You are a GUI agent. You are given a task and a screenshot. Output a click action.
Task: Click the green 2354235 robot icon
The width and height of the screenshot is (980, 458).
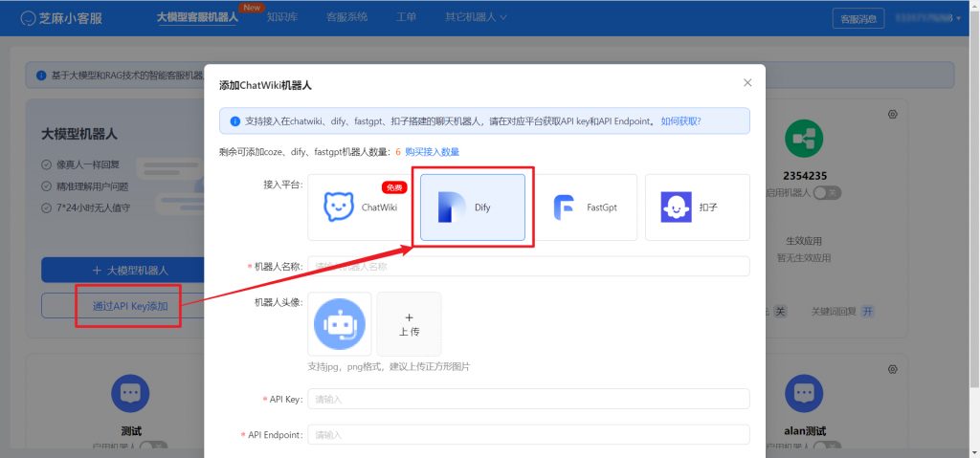[804, 139]
